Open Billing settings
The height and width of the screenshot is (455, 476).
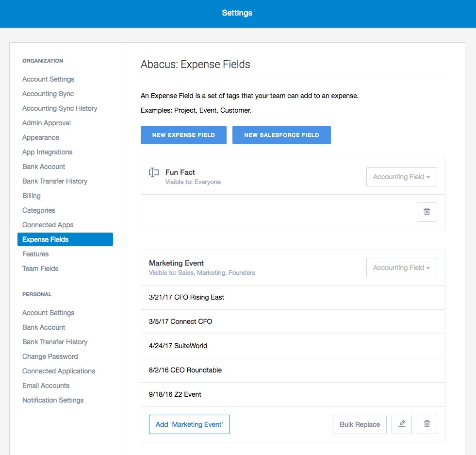[x=31, y=196]
